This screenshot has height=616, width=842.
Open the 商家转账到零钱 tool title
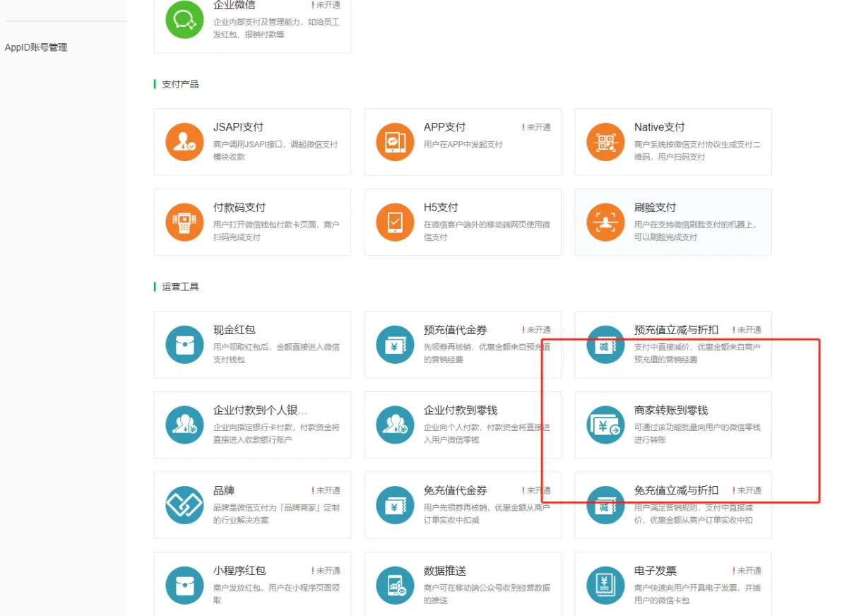[671, 410]
